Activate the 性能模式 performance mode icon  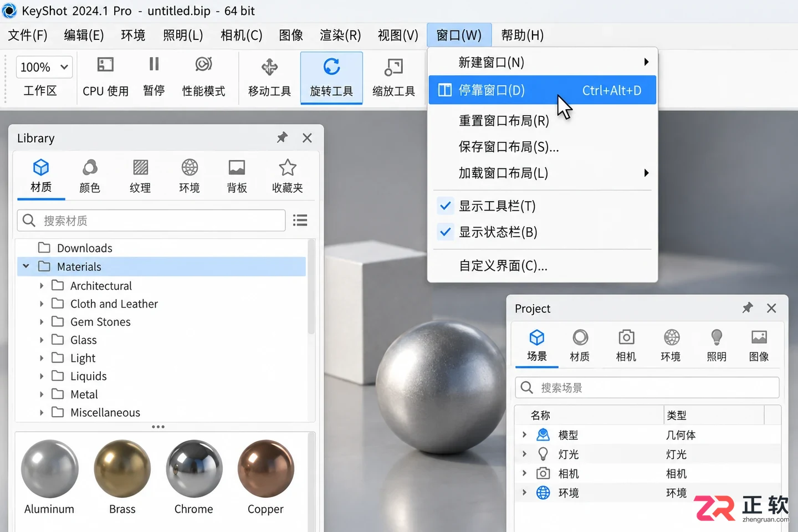[203, 64]
